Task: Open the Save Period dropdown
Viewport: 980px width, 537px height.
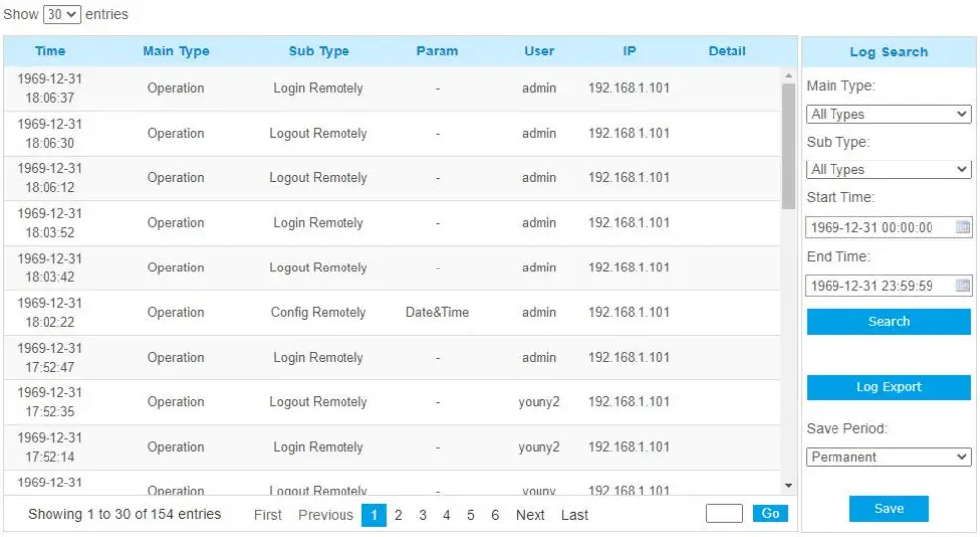Action: (888, 457)
